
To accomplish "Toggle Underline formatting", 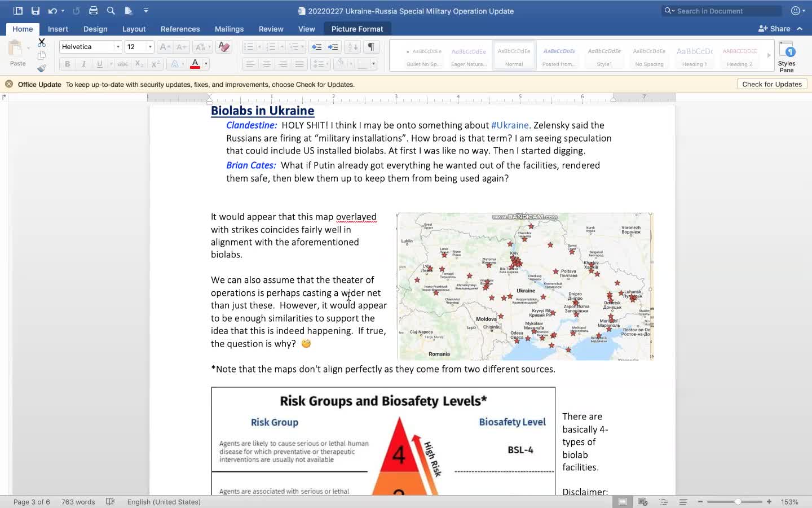I will point(99,64).
